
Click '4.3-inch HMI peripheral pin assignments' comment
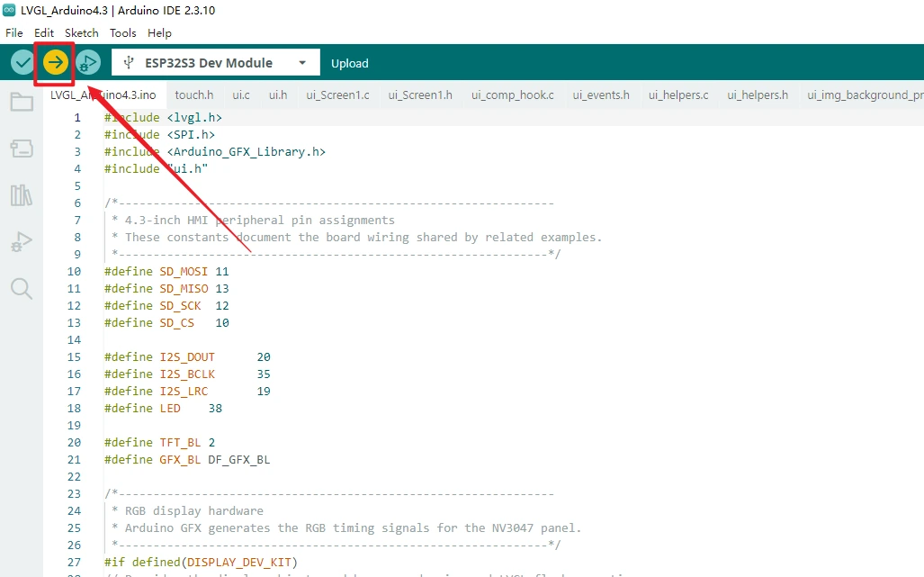point(259,221)
